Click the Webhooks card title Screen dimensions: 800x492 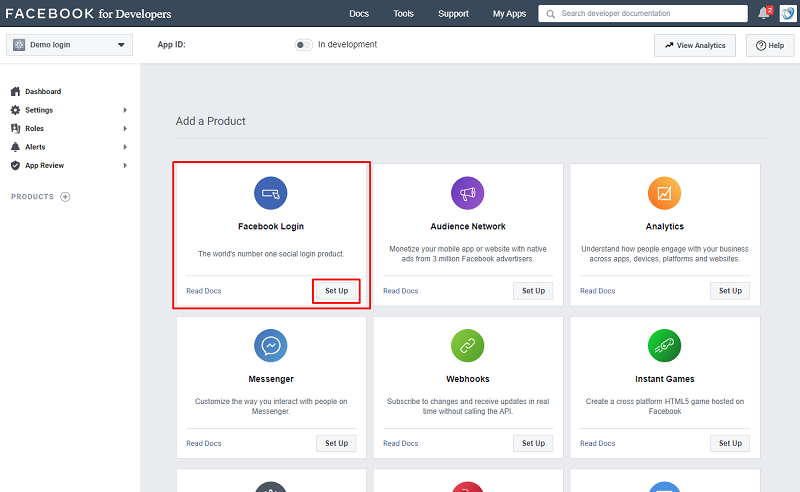point(467,379)
